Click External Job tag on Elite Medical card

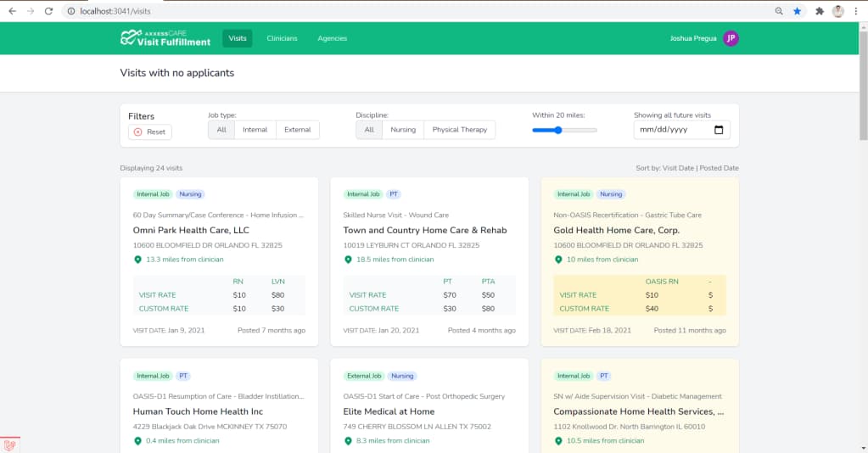pos(364,376)
